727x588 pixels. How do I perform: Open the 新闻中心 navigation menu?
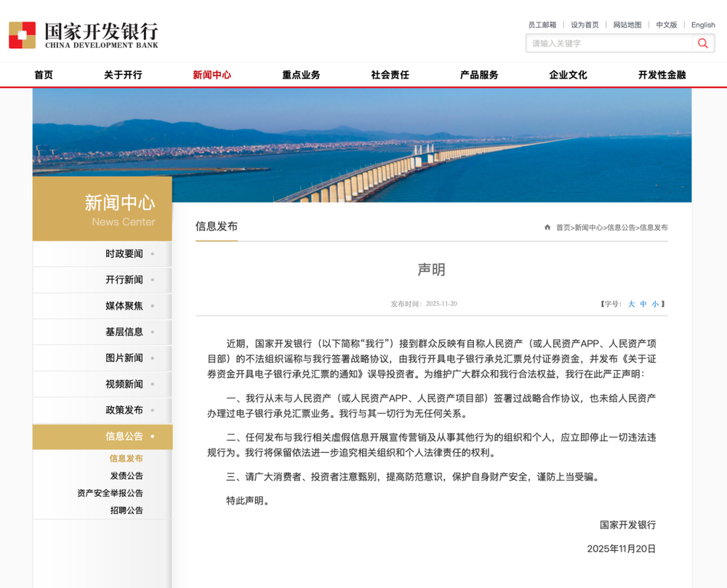point(212,74)
